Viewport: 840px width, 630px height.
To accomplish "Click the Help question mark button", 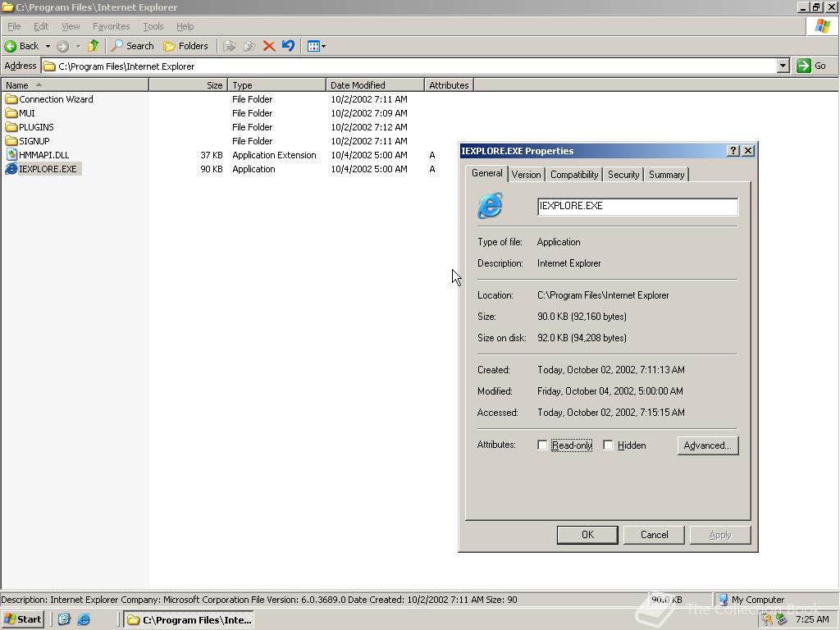I will click(733, 151).
